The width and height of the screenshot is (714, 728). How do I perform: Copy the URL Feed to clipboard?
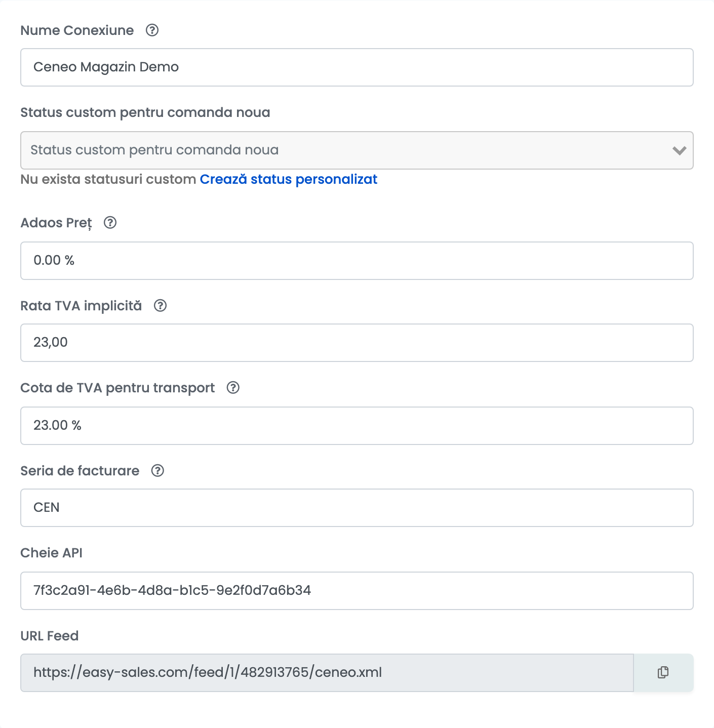click(663, 673)
